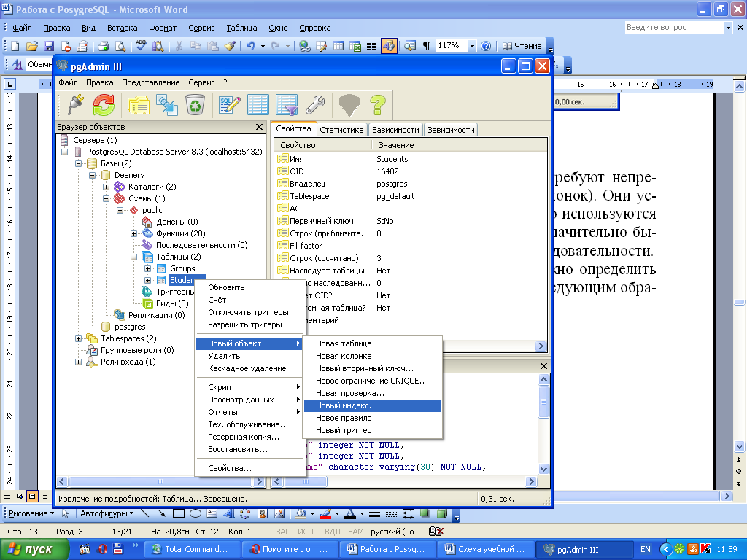Expand the Tablespaces (2) node

point(78,338)
